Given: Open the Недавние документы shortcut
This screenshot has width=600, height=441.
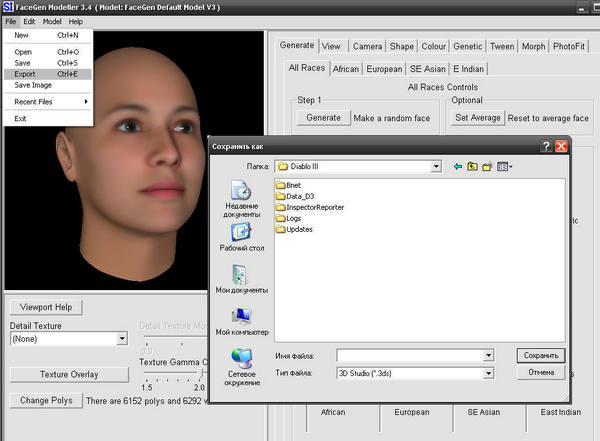Looking at the screenshot, I should pyautogui.click(x=241, y=197).
